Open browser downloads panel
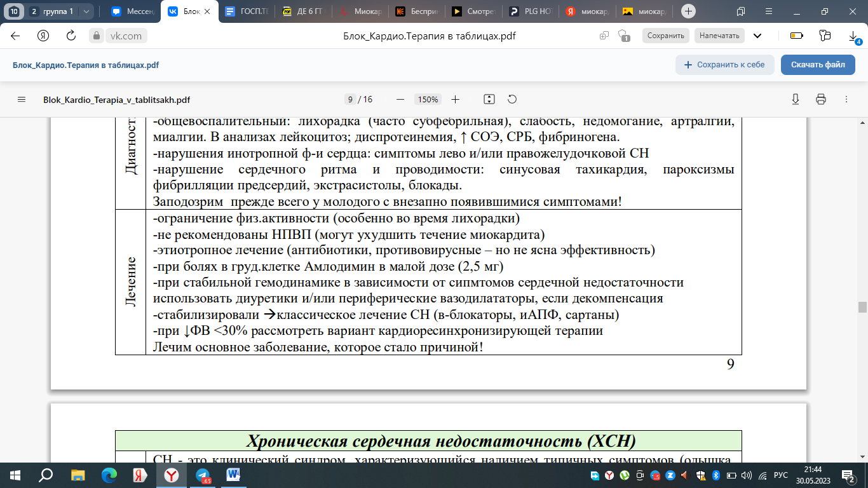868x488 pixels. pos(854,36)
